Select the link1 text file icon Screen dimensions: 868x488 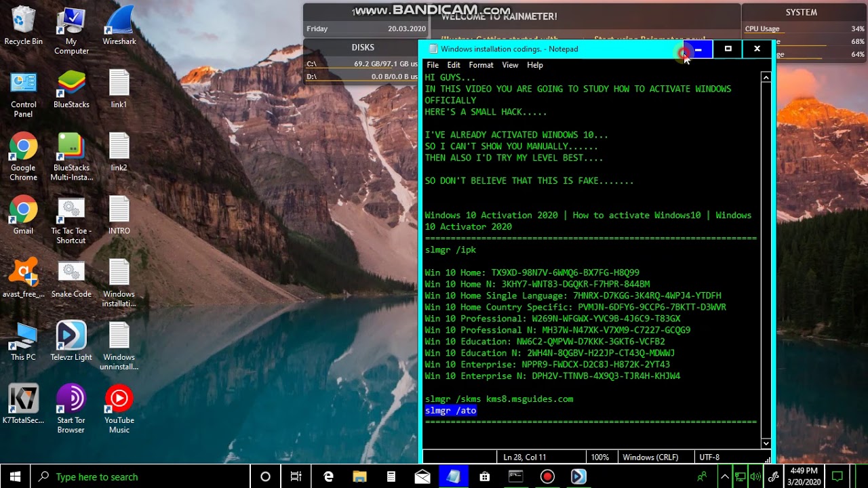(119, 89)
